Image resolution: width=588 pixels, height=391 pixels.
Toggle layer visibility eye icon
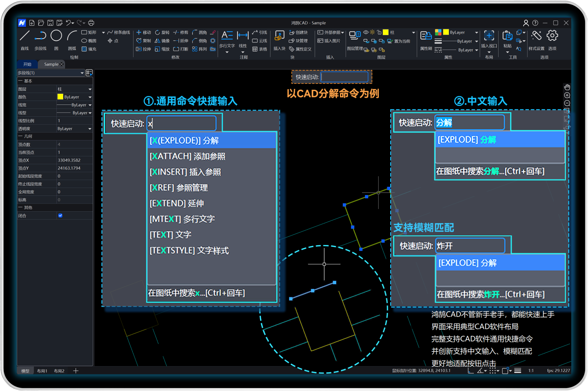[x=366, y=32]
